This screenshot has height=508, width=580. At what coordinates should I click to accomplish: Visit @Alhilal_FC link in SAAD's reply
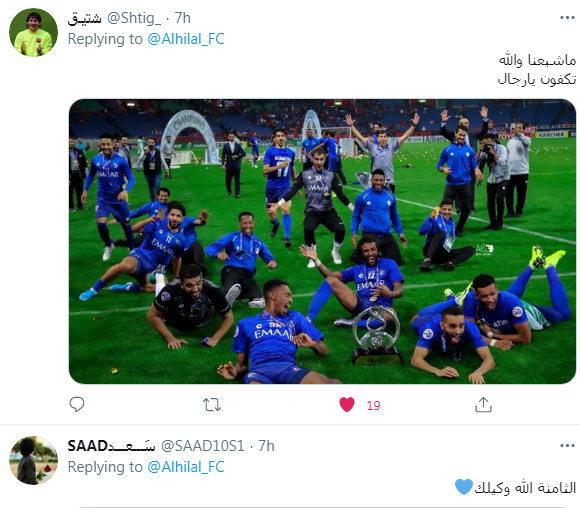tap(186, 467)
